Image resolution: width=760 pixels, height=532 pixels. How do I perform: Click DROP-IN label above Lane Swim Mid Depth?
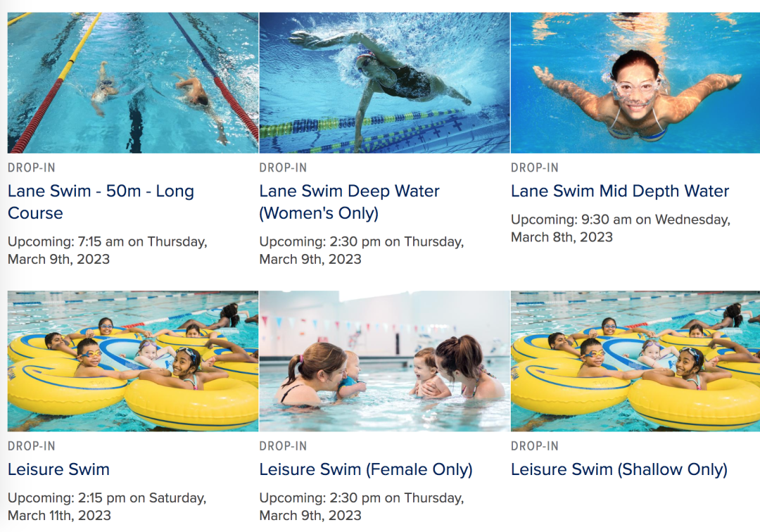[534, 167]
